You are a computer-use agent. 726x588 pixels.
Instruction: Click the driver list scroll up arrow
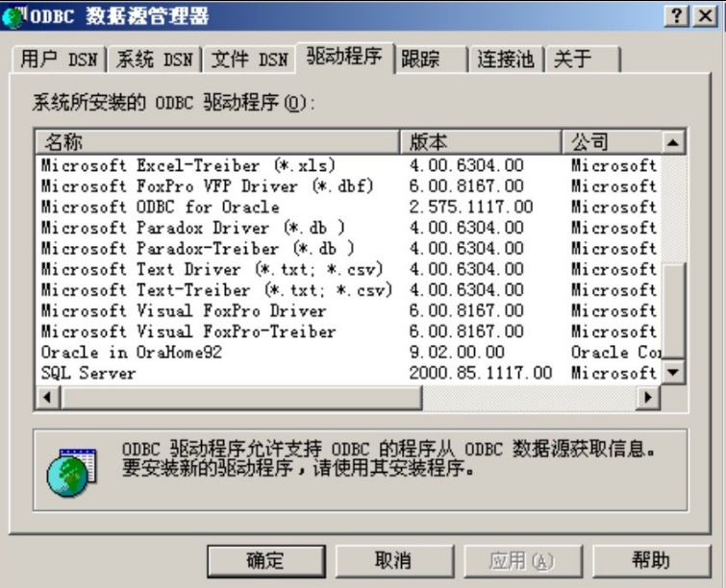tap(673, 142)
